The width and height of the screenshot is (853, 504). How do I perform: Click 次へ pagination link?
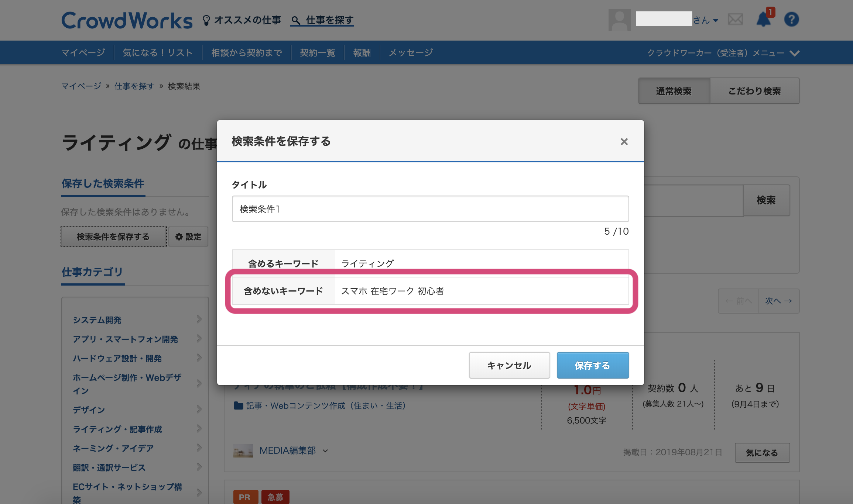pos(778,301)
